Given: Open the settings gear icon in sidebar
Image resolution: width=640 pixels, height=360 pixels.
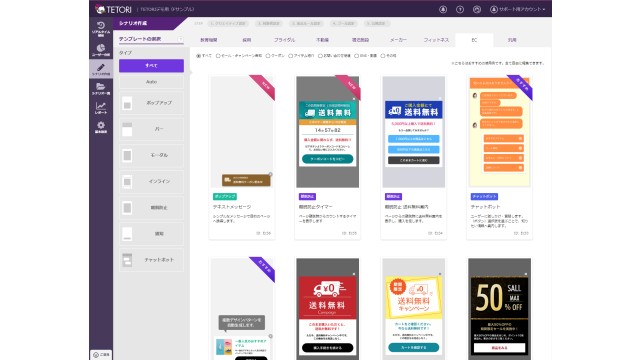Looking at the screenshot, I should tap(101, 127).
